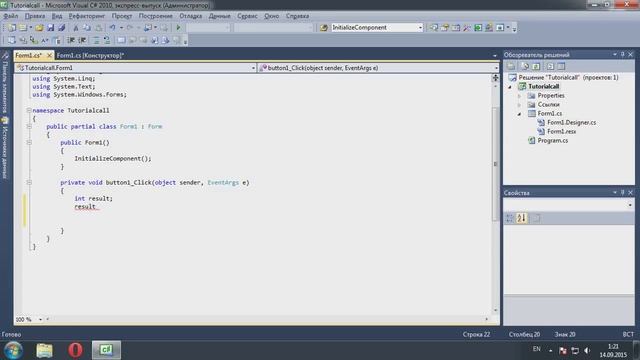Click the Property Pages icon in Properties panel
The height and width of the screenshot is (360, 640).
point(536,218)
